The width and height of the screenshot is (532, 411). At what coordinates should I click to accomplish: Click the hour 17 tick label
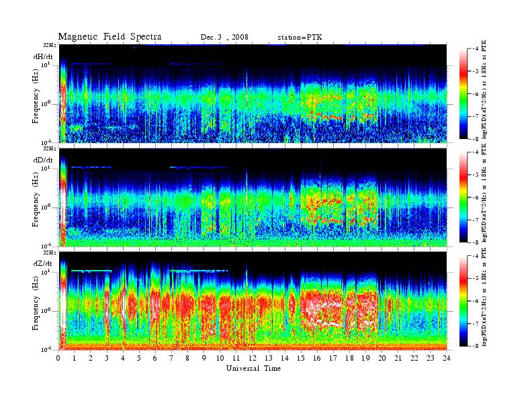333,358
